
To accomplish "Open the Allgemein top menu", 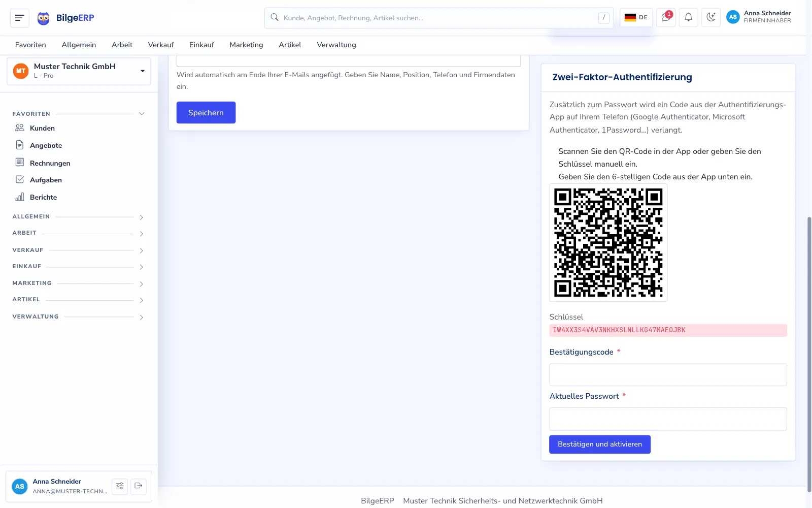I will click(79, 45).
